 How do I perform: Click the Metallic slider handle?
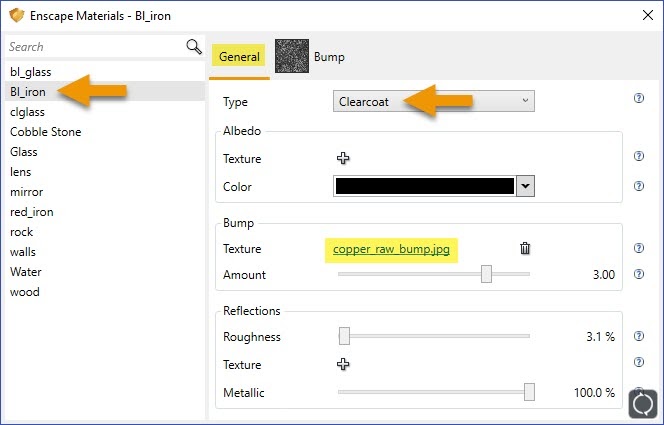tap(529, 393)
